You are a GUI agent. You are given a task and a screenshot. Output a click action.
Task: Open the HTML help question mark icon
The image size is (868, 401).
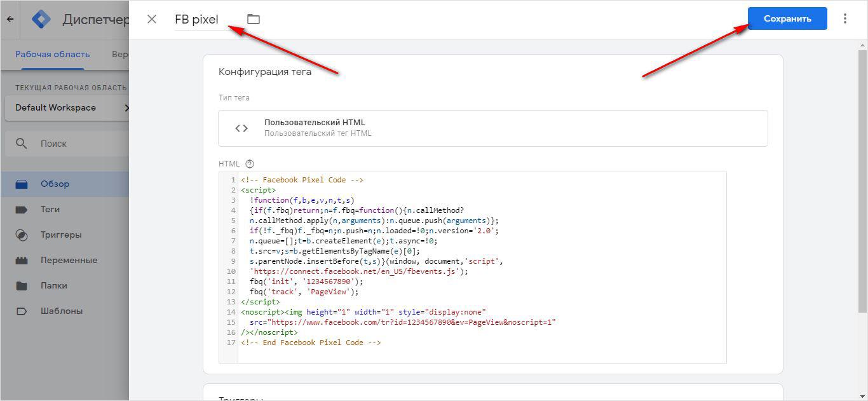click(250, 164)
